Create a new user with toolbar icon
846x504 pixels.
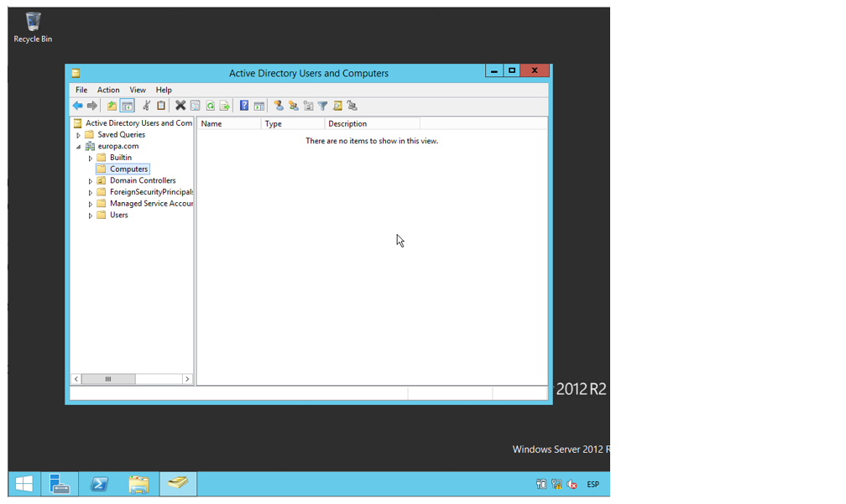tap(279, 106)
